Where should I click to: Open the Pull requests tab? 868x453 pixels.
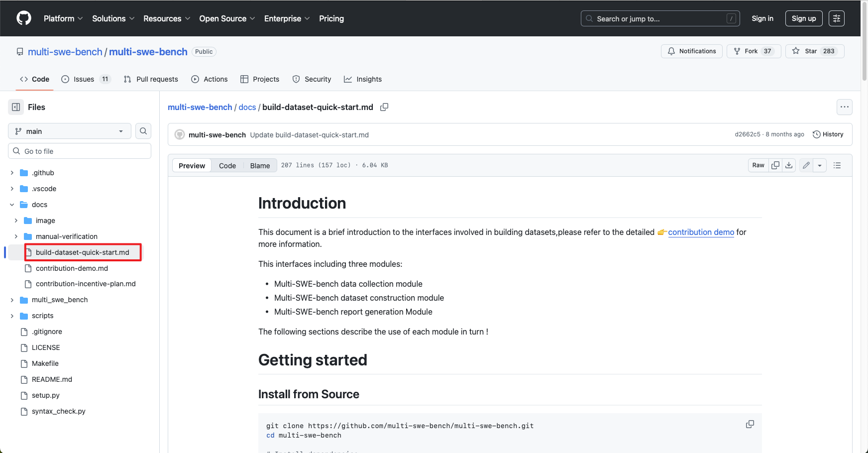tap(151, 79)
